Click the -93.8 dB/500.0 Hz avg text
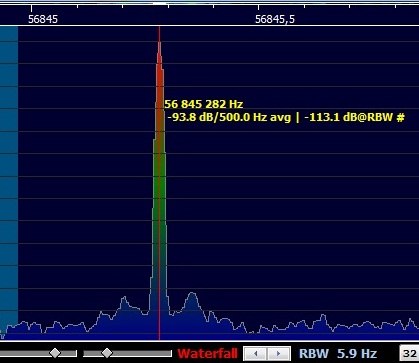The height and width of the screenshot is (363, 419). click(x=229, y=117)
